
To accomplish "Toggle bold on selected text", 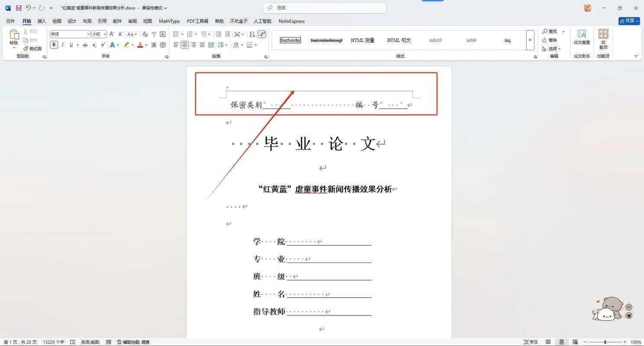I will (54, 45).
